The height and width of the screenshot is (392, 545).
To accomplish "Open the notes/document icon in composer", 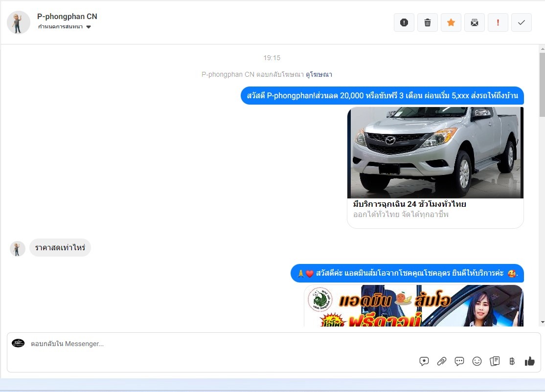I will [x=495, y=361].
